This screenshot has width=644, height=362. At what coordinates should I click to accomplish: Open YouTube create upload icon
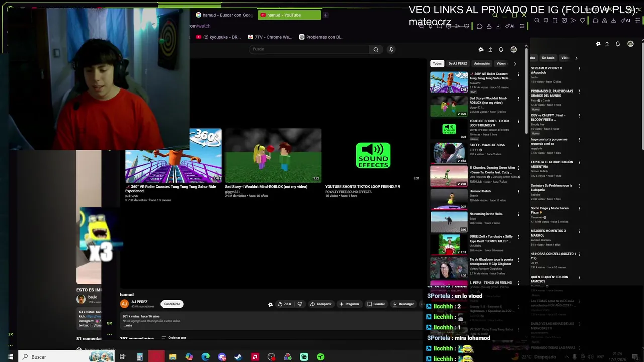click(x=490, y=50)
